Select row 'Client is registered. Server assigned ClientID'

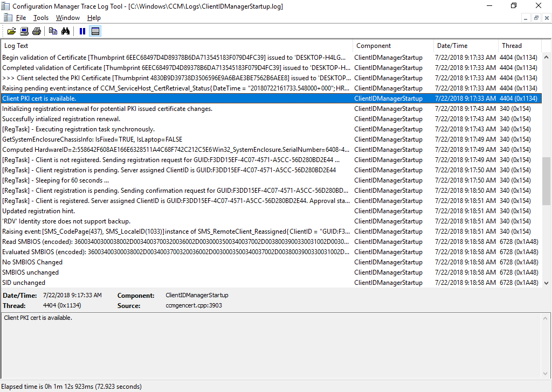point(271,201)
